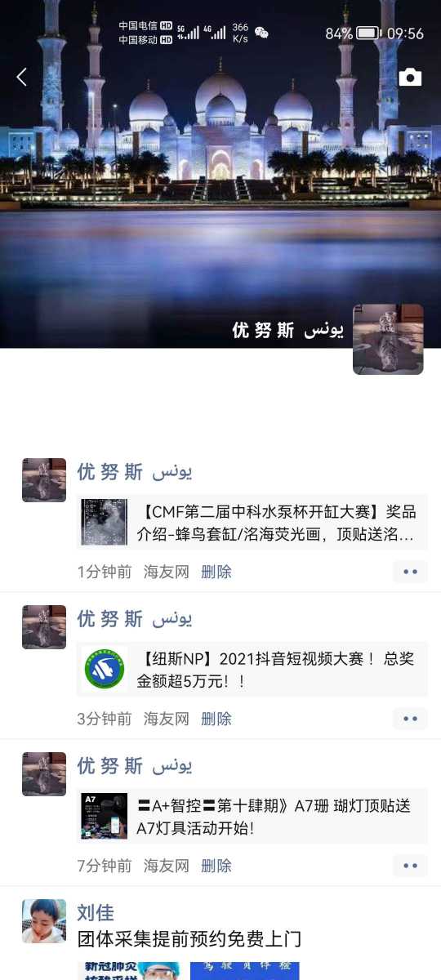Viewport: 441px width, 980px height.
Task: Open comment menu dots on CMF post
Action: click(x=410, y=572)
